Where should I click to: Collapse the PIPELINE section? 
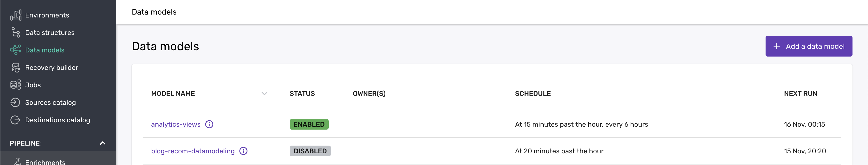[x=103, y=143]
